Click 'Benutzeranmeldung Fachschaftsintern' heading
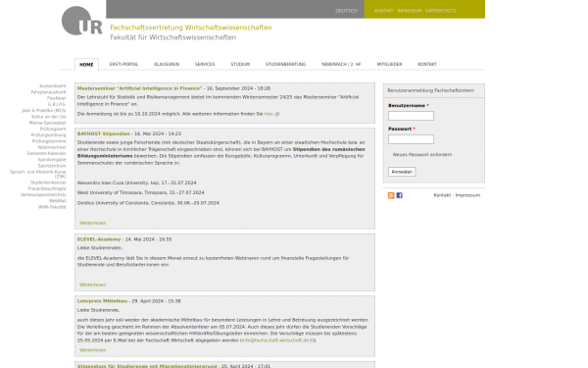This screenshot has width=588, height=368. click(431, 90)
